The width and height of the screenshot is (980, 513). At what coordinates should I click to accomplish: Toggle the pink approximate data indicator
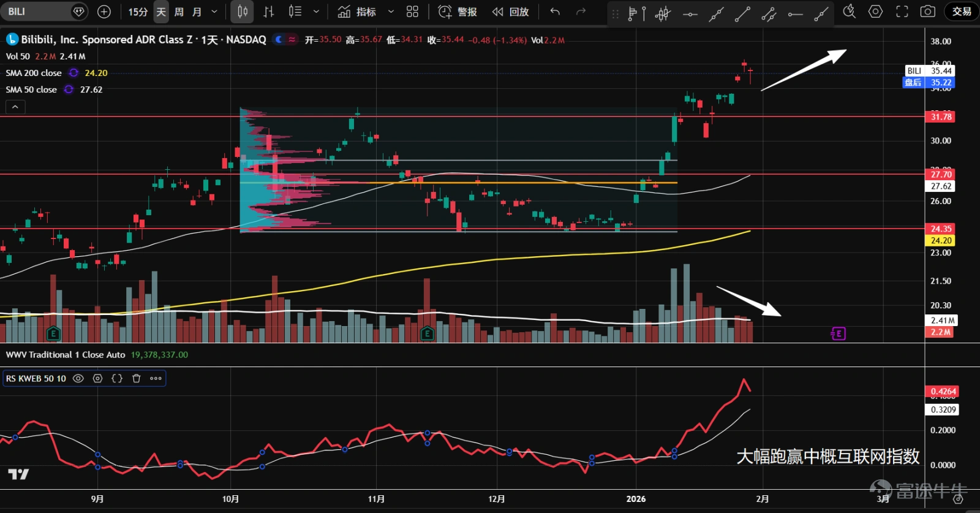coord(292,40)
